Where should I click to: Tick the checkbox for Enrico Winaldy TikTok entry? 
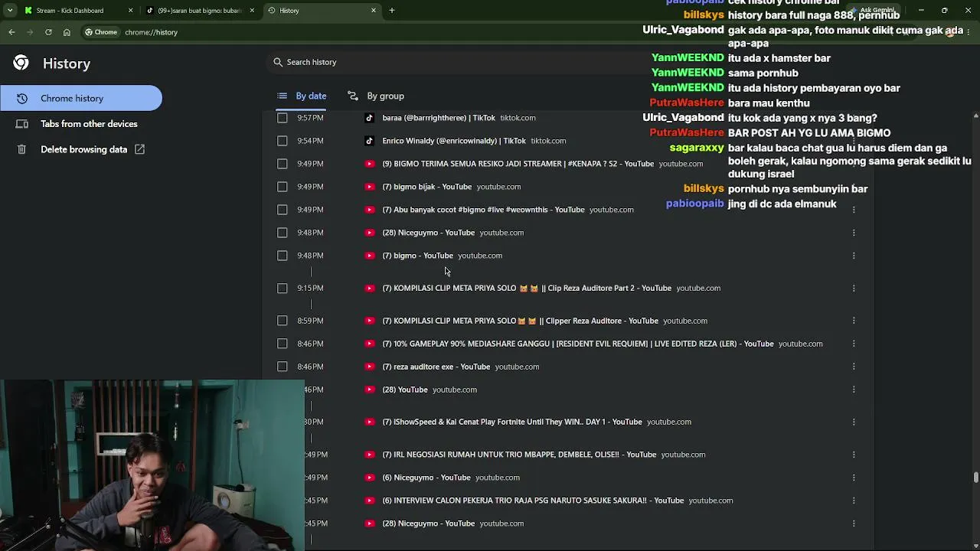coord(283,141)
